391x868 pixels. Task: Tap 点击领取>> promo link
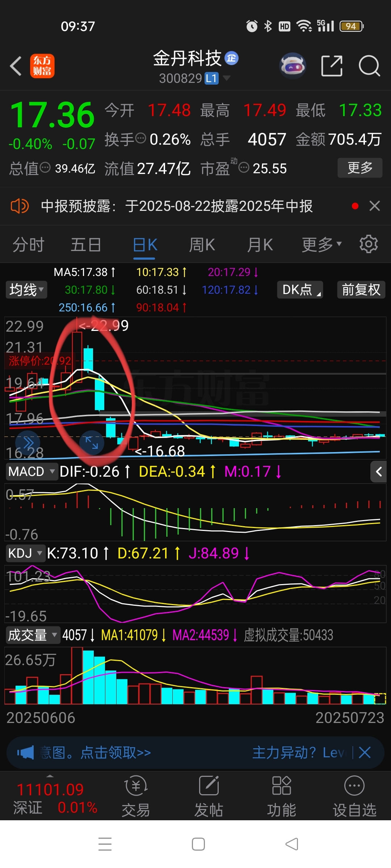pos(115,753)
